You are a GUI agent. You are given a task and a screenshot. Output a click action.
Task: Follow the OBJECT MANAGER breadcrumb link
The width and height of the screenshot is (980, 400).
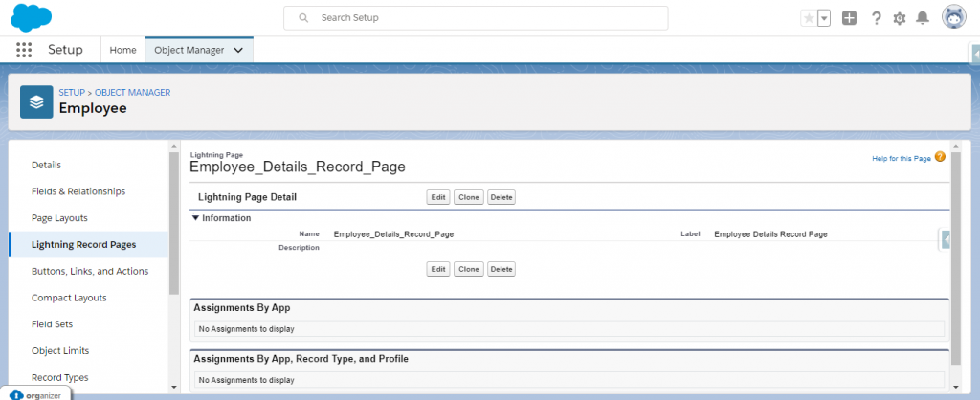pos(132,92)
